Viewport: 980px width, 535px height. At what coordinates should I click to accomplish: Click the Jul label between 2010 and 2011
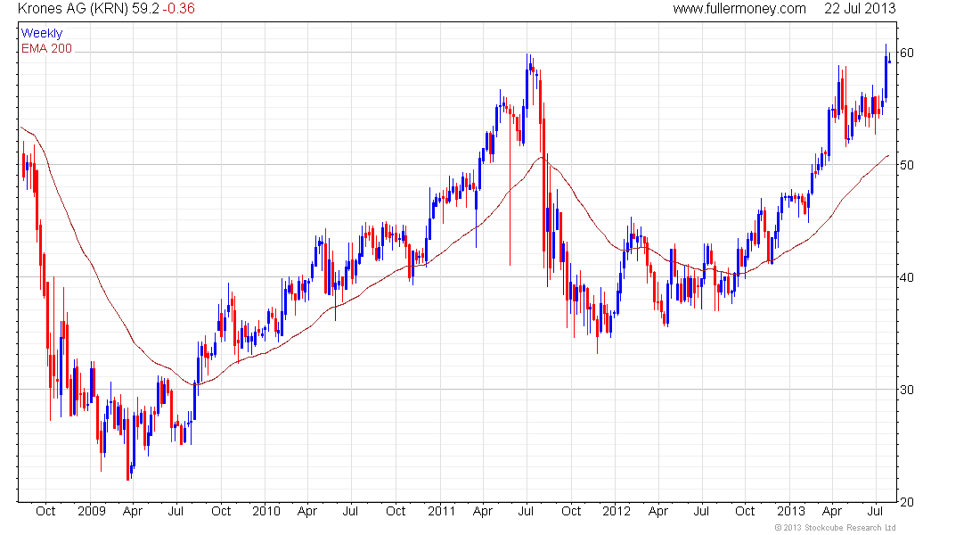tap(350, 511)
